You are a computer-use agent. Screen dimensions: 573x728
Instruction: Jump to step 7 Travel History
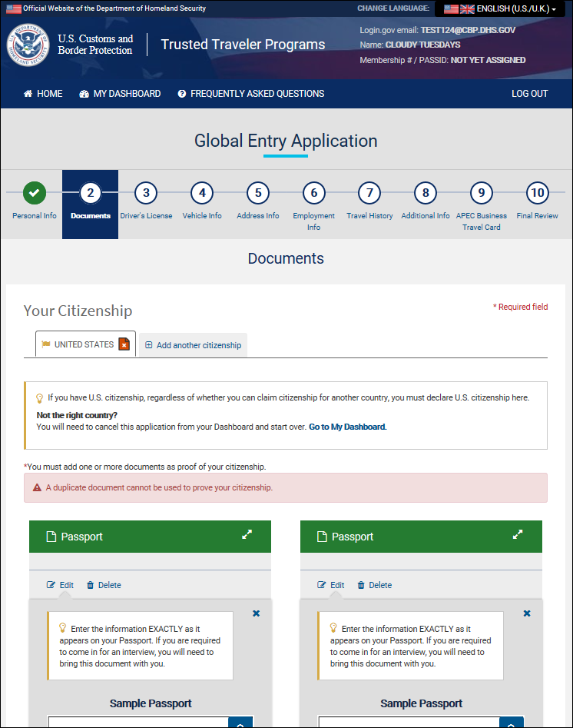click(x=369, y=193)
